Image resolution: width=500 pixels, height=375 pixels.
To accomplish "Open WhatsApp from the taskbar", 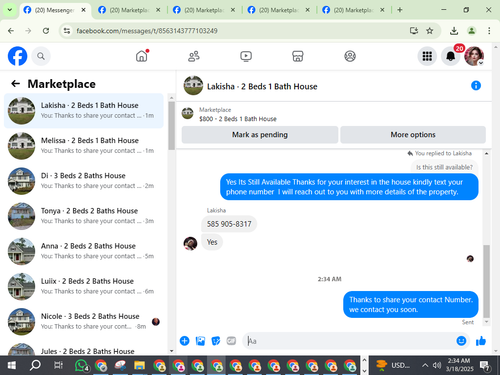I will tap(82, 366).
